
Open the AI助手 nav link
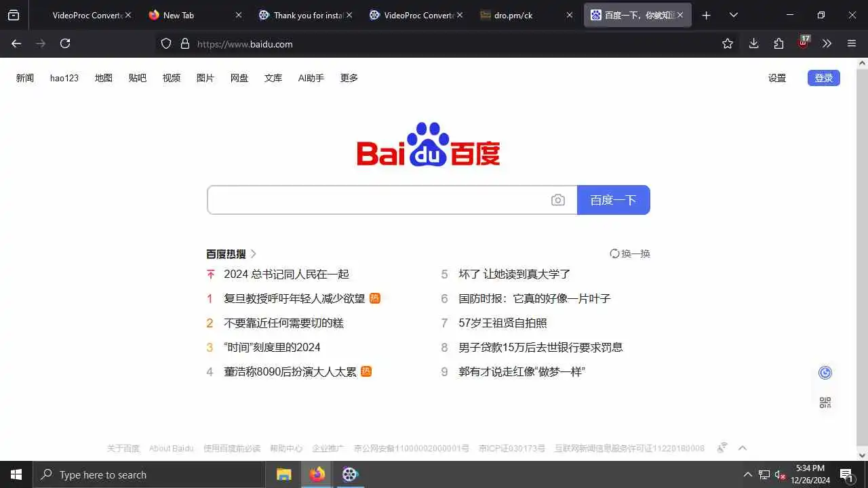click(311, 78)
